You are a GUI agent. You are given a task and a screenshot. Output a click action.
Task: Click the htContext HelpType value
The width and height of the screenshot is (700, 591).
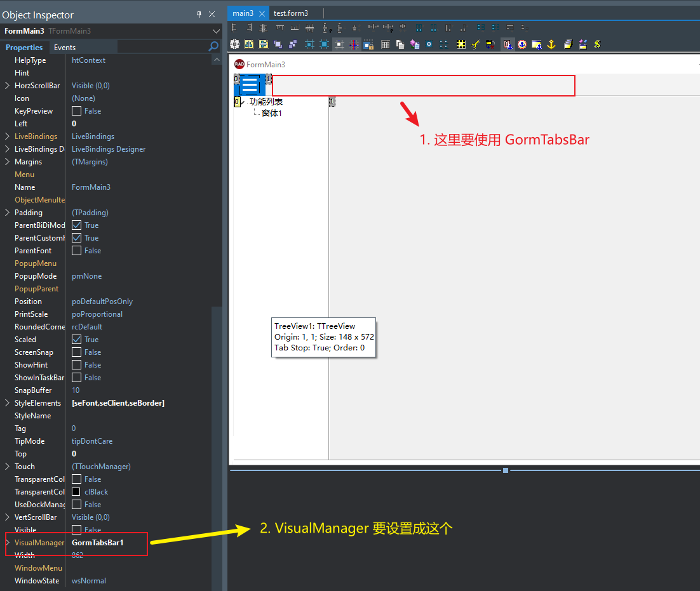(88, 60)
